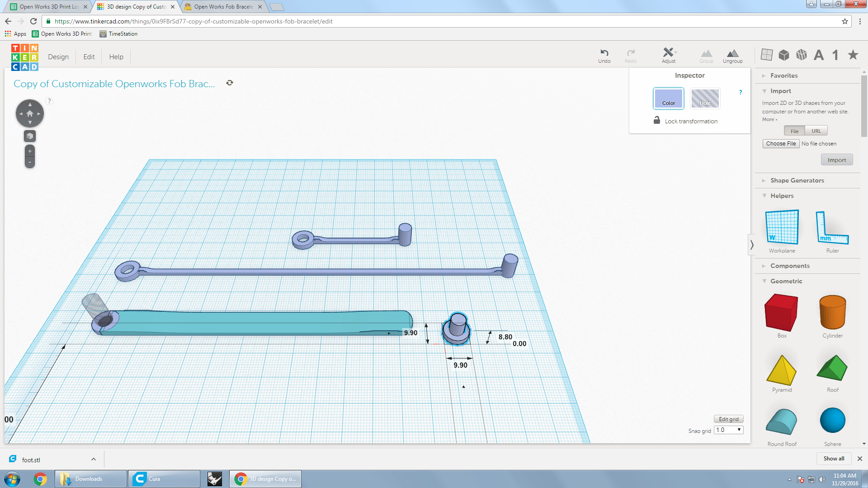The height and width of the screenshot is (488, 868).
Task: Open the Adjust tool
Action: click(x=668, y=55)
